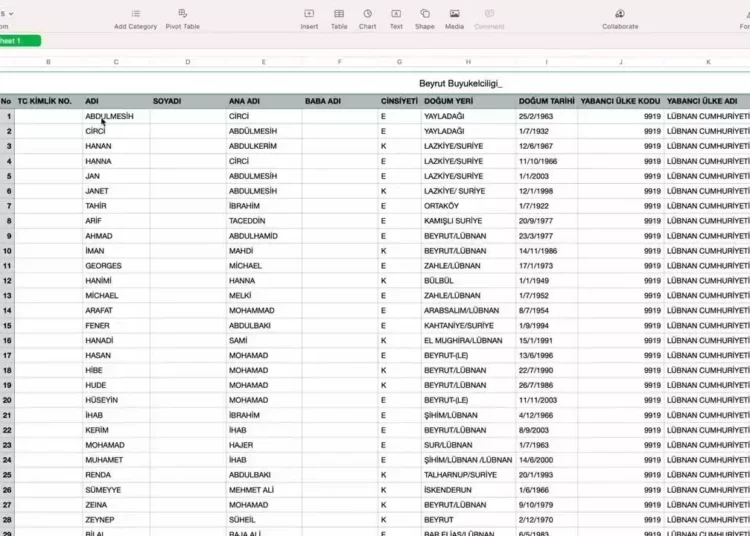Select column E header
This screenshot has width=750, height=536.
click(x=264, y=62)
